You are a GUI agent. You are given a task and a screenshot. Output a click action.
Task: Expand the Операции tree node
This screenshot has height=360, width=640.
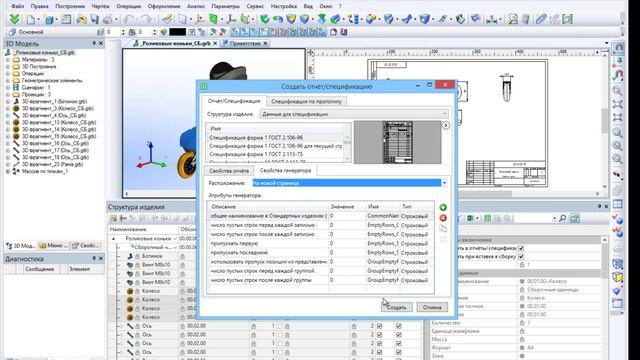click(7, 73)
